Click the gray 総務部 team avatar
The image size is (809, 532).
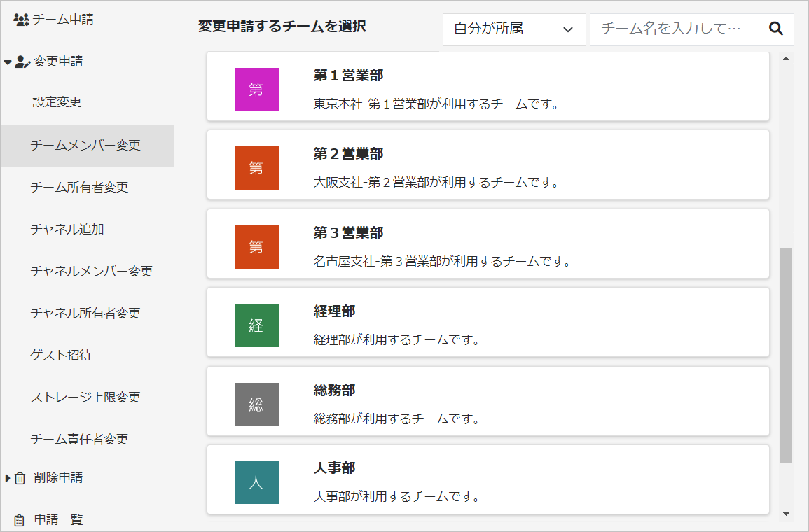click(256, 405)
